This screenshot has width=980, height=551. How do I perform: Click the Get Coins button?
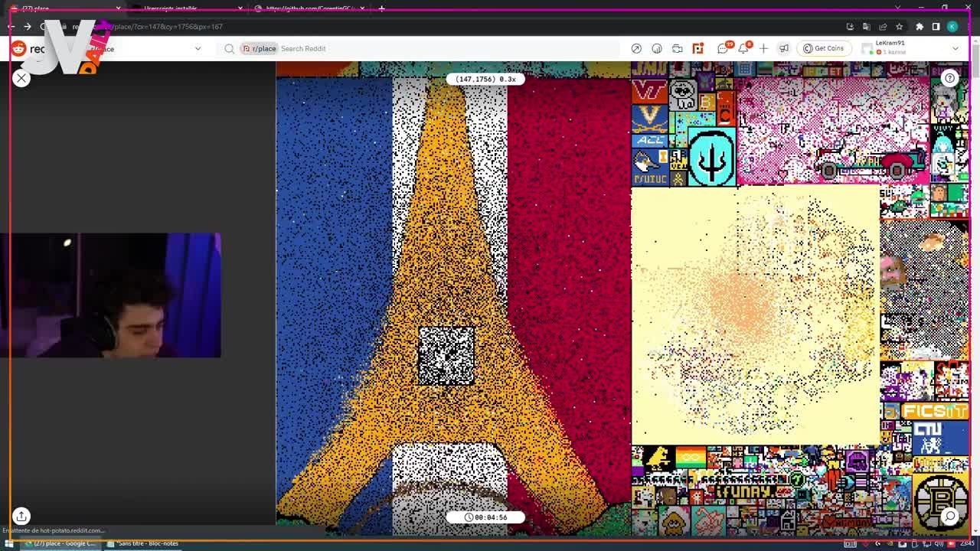(x=824, y=48)
